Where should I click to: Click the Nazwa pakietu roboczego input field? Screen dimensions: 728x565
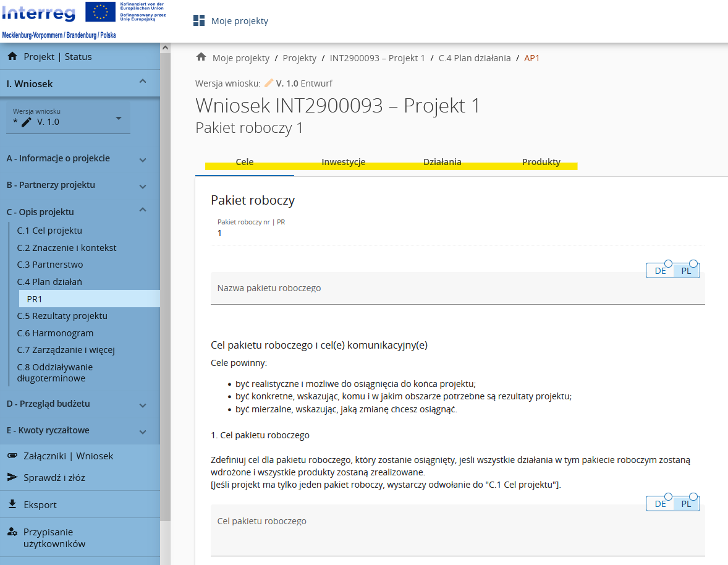click(457, 289)
